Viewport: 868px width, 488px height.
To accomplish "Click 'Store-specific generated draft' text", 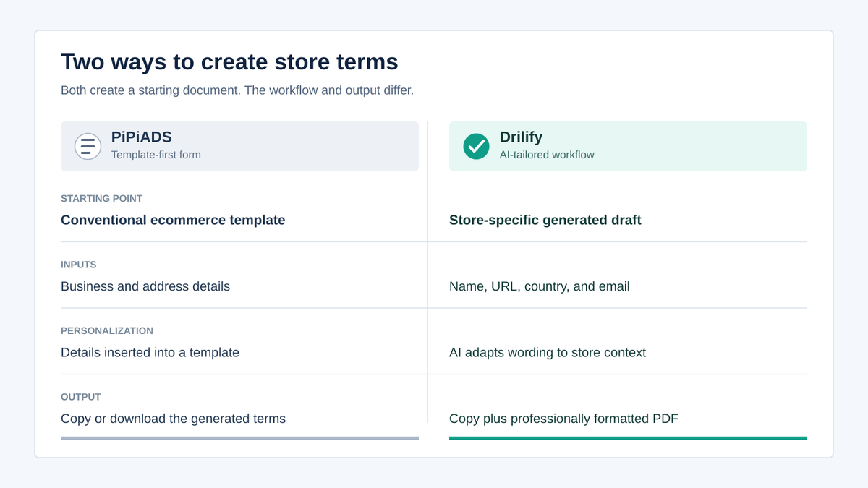I will pyautogui.click(x=545, y=220).
